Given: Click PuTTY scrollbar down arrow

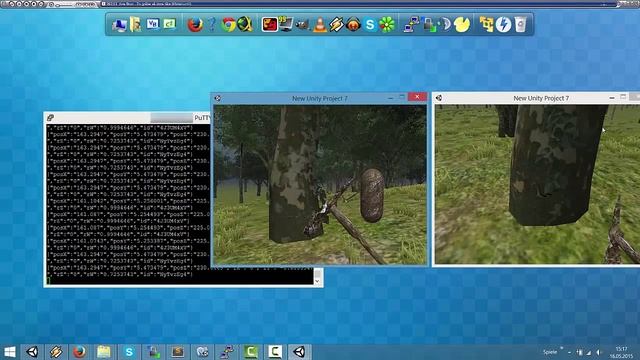Looking at the screenshot, I should pos(317,281).
